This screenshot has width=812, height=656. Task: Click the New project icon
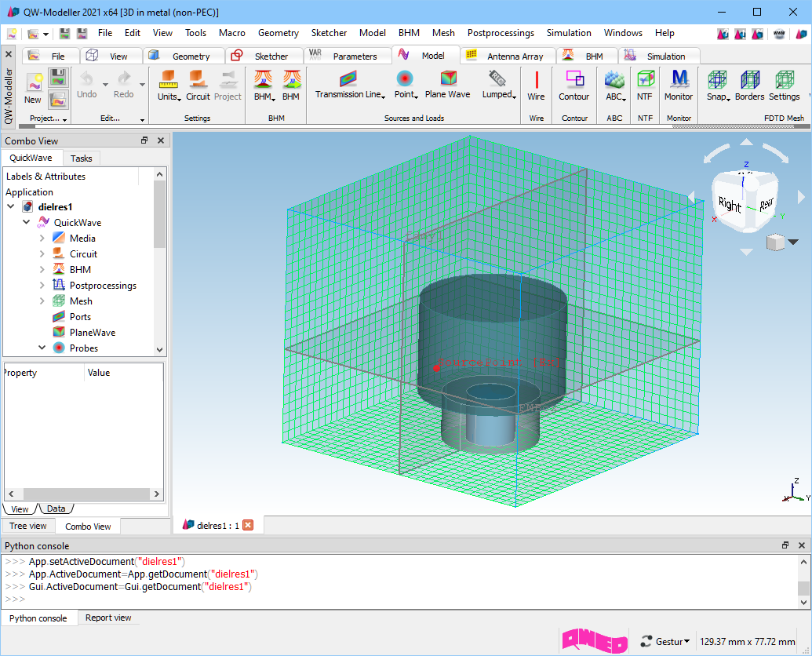pos(35,83)
